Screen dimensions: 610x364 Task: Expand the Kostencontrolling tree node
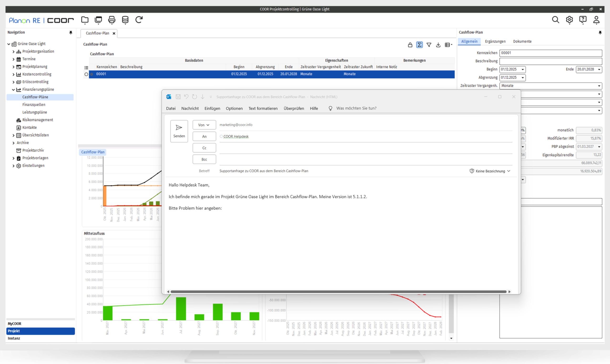click(x=14, y=74)
